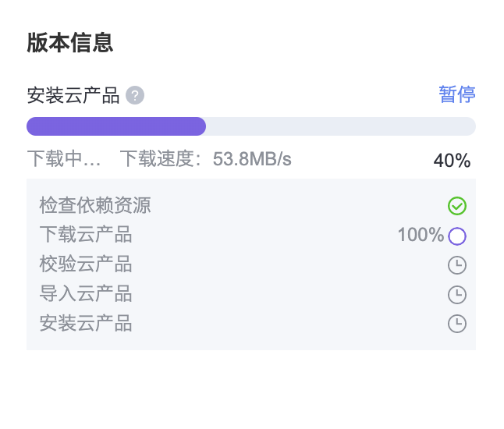Click the 版本信息 heading
Viewport: 504px width, 429px height.
[x=70, y=43]
